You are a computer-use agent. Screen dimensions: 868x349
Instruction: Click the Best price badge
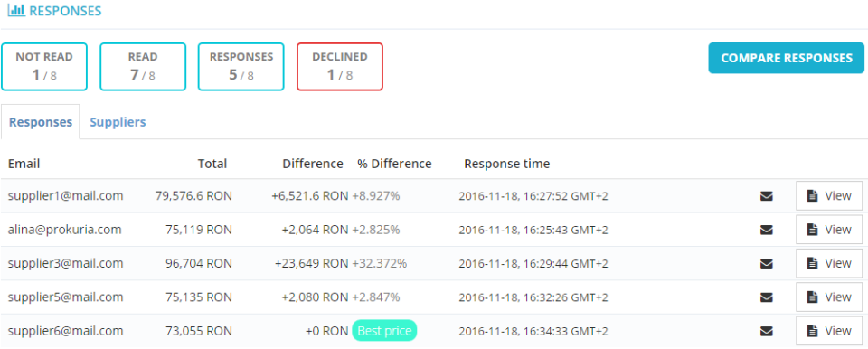pyautogui.click(x=385, y=331)
